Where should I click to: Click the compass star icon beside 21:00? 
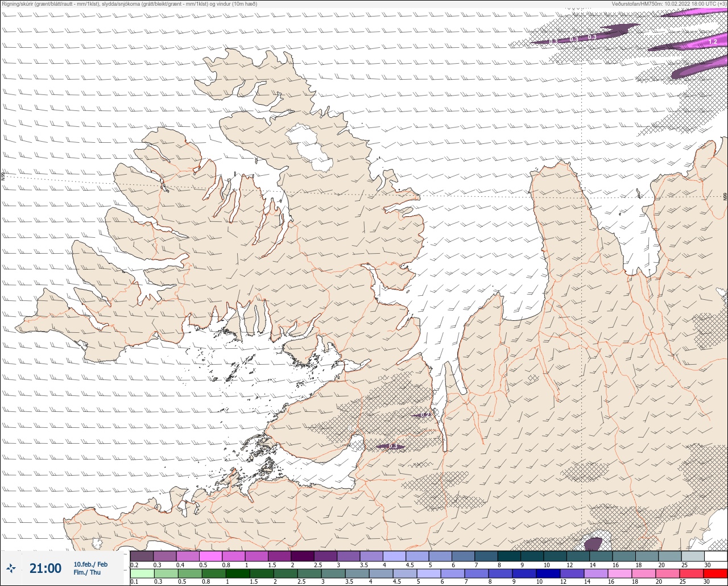[11, 568]
